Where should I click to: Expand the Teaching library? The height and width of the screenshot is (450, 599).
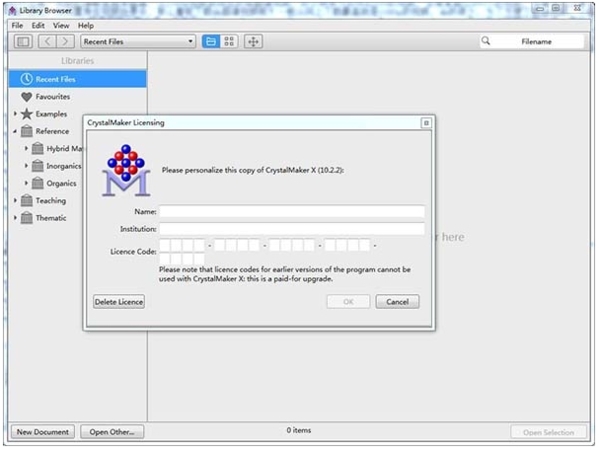(15, 201)
